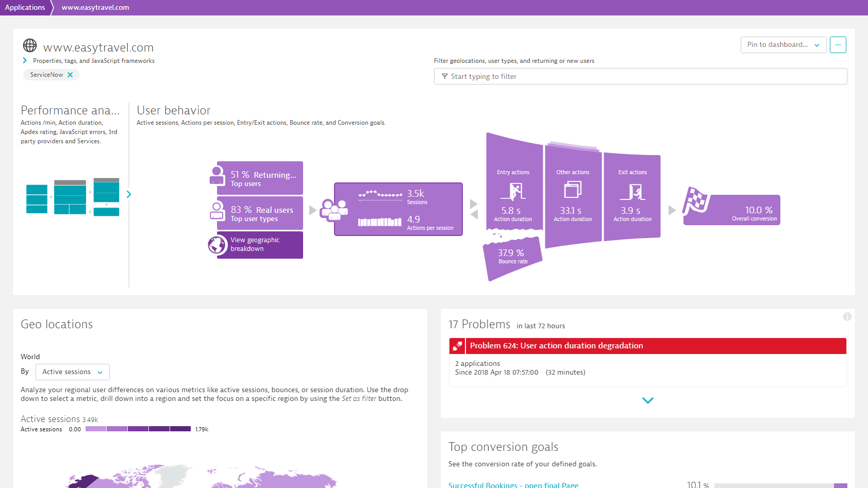Click the '3.9 s' exit action duration

coord(630,211)
